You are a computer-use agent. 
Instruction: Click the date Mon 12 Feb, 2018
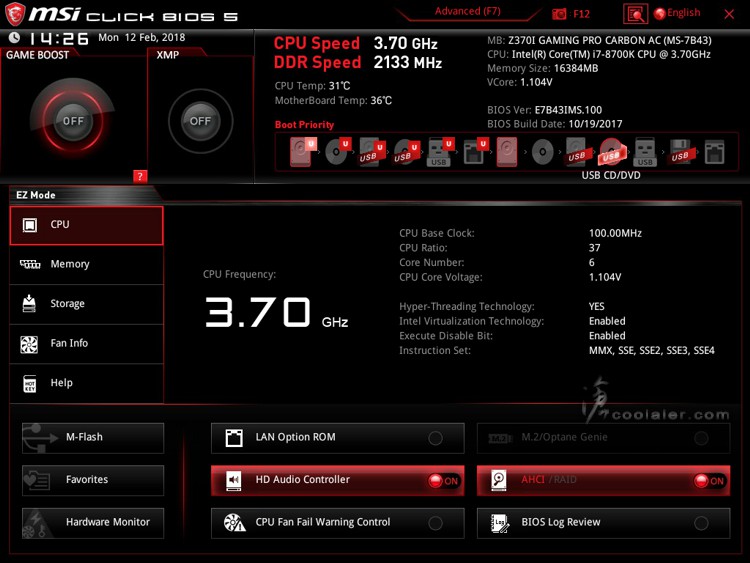(142, 37)
